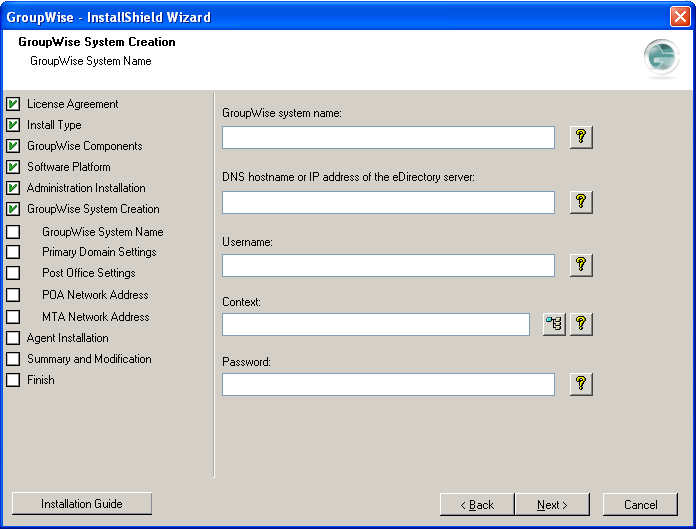Click help icon beside DNS hostname field

pos(581,202)
